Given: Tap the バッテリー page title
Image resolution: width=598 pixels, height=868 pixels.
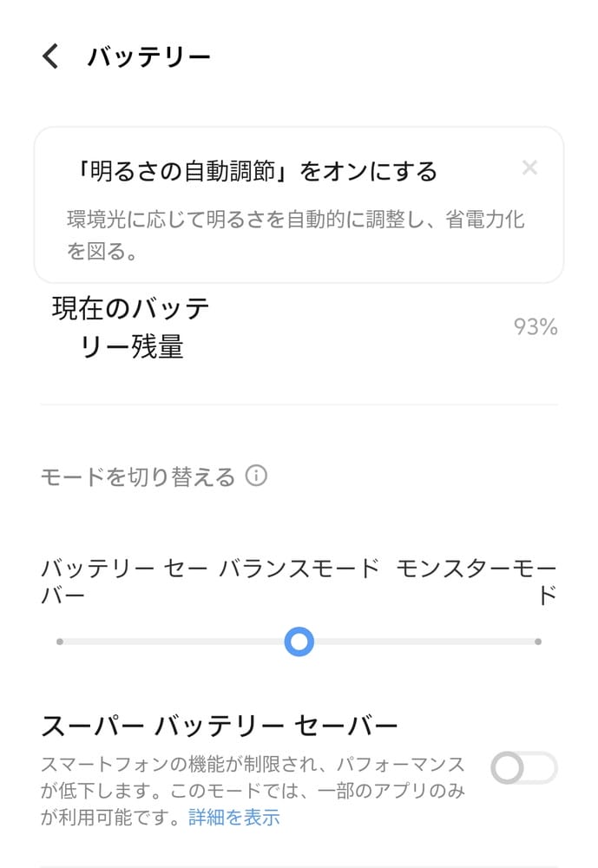Looking at the screenshot, I should [148, 57].
